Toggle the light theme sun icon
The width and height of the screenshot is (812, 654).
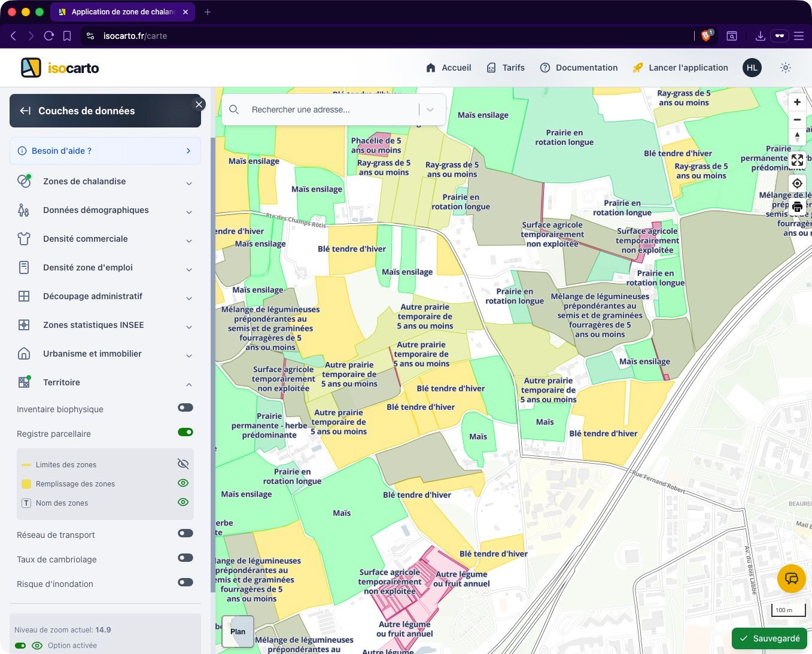(786, 68)
